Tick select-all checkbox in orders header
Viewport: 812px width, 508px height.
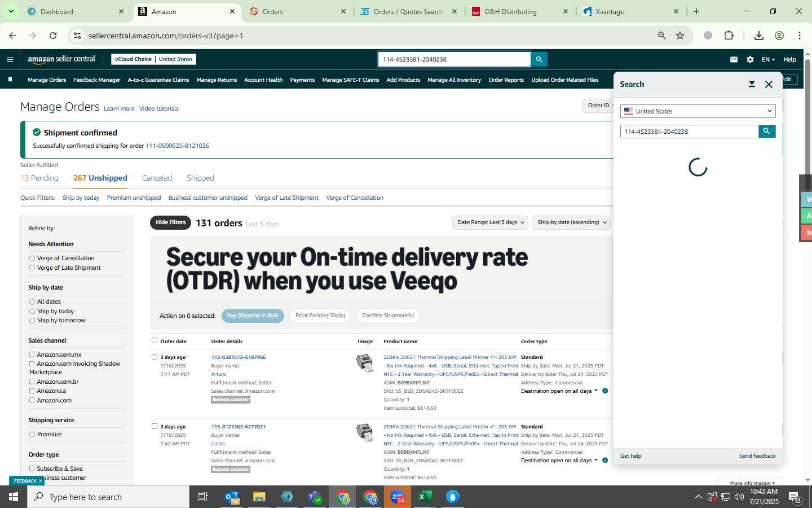point(155,340)
